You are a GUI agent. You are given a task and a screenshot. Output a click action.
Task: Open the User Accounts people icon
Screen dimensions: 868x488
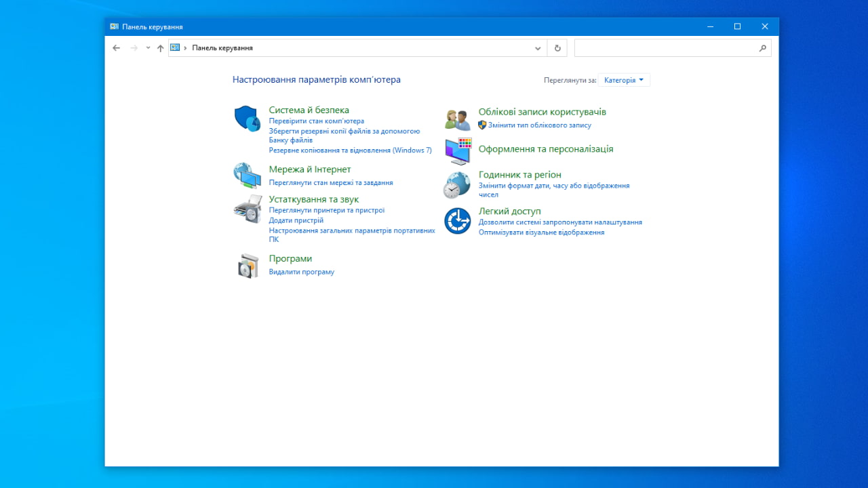tap(457, 120)
